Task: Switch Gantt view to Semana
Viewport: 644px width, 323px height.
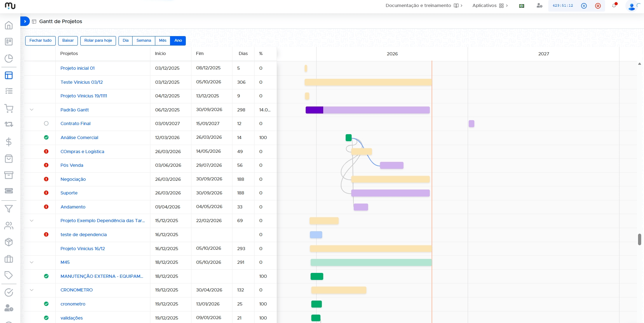Action: point(144,41)
